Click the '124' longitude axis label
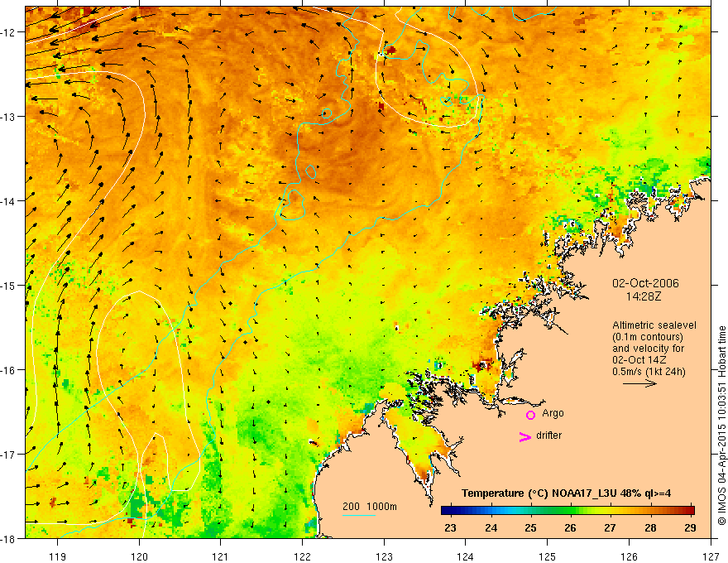The width and height of the screenshot is (728, 563). coord(466,556)
